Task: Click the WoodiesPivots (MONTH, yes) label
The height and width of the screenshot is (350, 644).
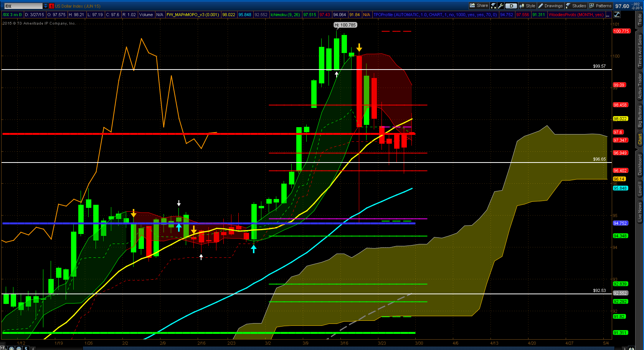Action: (576, 15)
